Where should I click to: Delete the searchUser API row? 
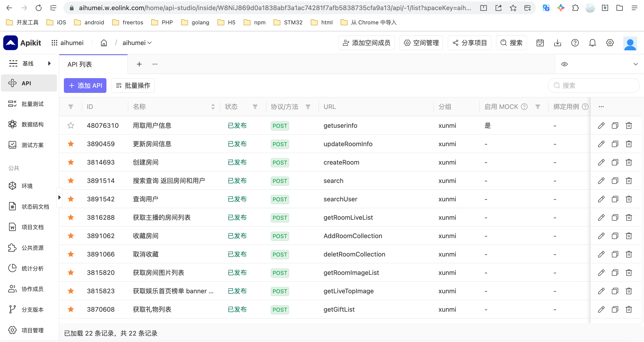[x=629, y=199]
